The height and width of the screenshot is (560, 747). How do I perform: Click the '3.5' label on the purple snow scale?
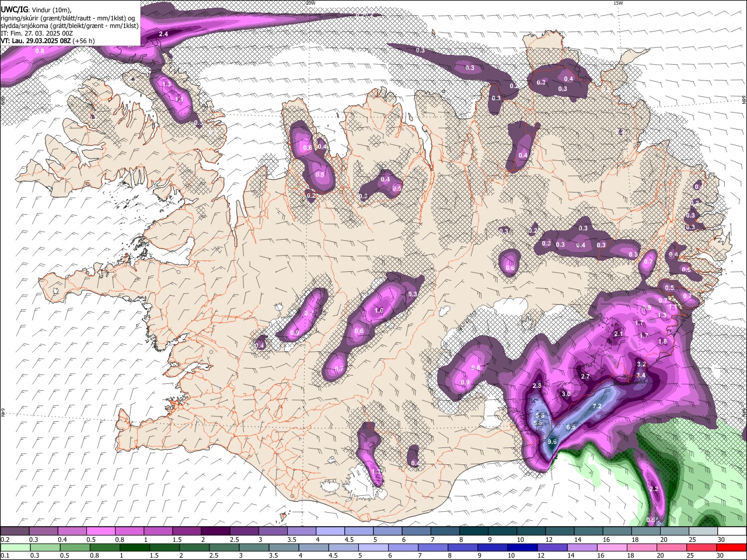[292, 540]
